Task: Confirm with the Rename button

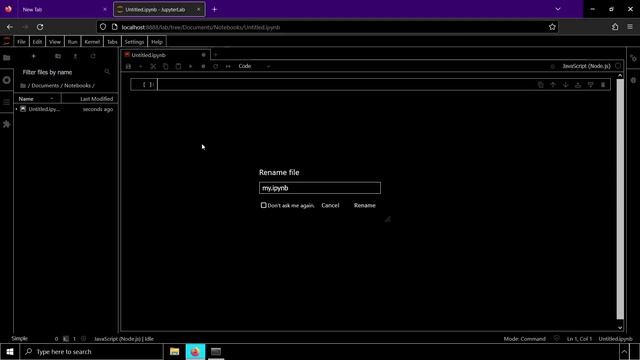Action: tap(364, 205)
